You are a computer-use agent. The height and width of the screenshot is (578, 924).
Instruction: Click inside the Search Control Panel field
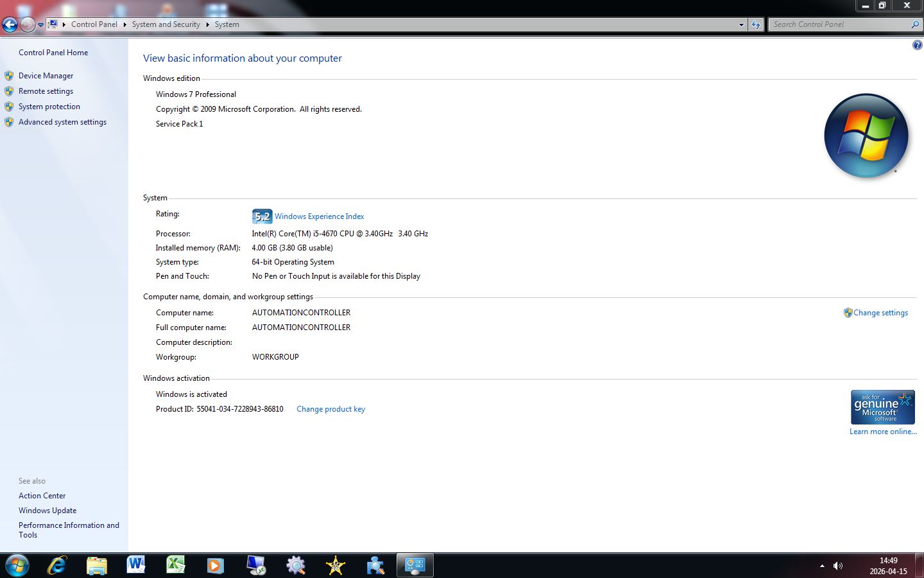pos(837,24)
